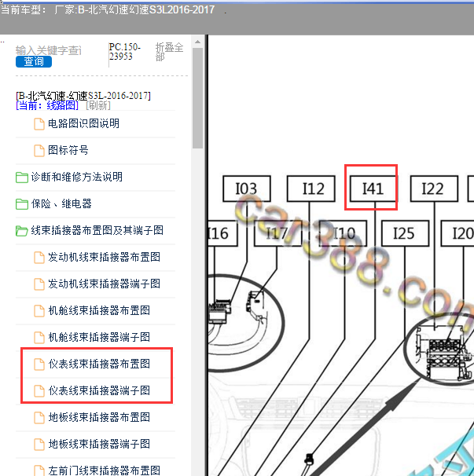The height and width of the screenshot is (476, 474).
Task: Open 仪表线束插接器布置图
Action: click(x=99, y=364)
